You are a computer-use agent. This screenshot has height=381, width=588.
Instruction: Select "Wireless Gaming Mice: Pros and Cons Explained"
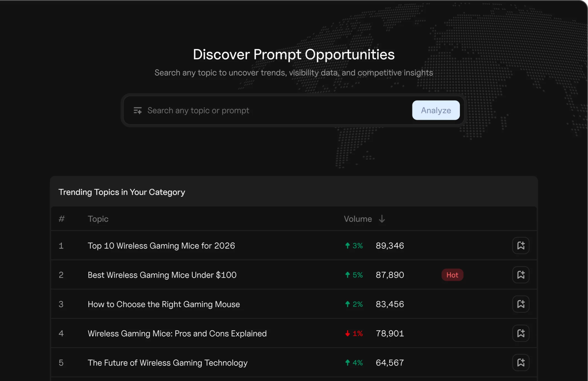(x=177, y=333)
